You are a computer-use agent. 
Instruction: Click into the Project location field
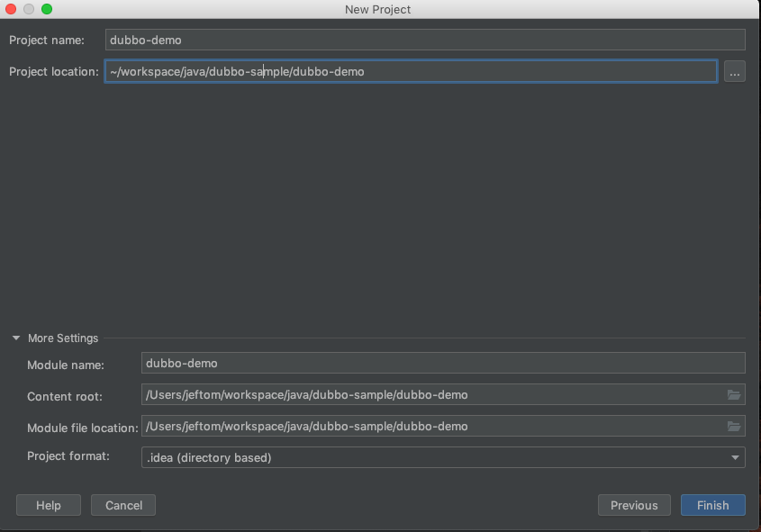coord(411,71)
